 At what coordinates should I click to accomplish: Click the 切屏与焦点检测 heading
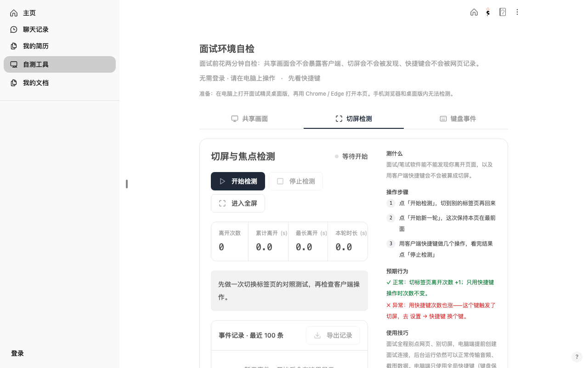pos(243,156)
